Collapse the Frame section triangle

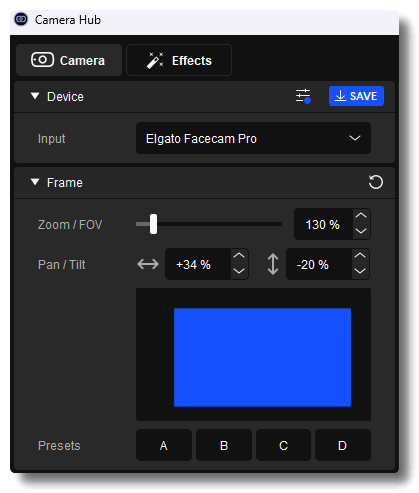[x=35, y=182]
